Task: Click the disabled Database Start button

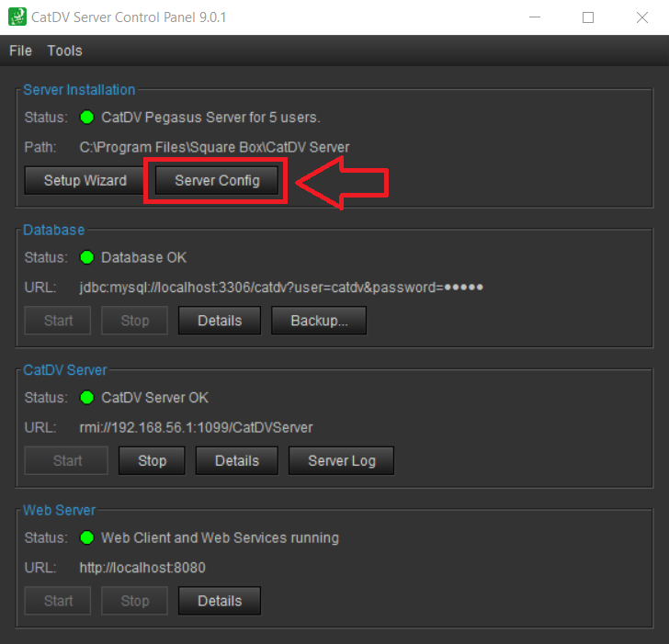Action: point(58,321)
